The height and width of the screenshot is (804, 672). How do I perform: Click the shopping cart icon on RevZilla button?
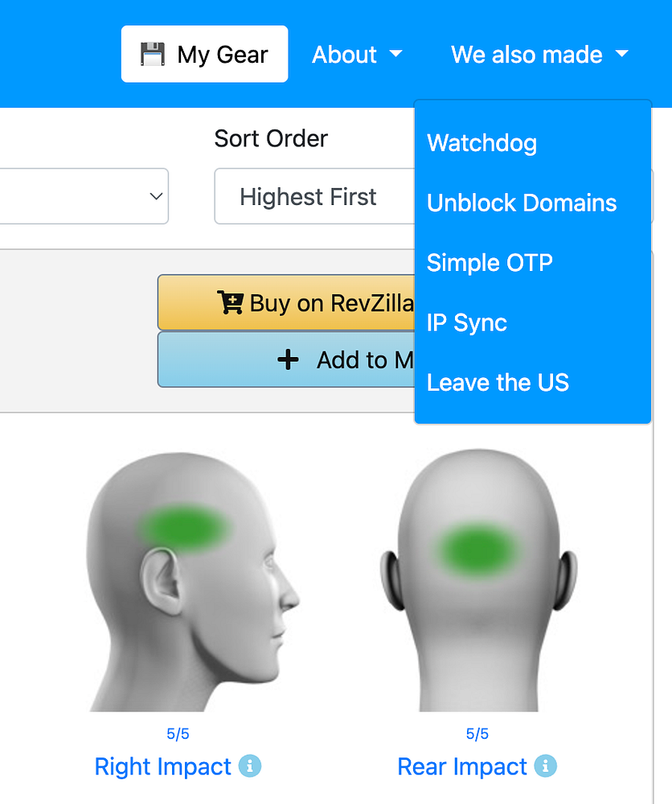point(230,302)
